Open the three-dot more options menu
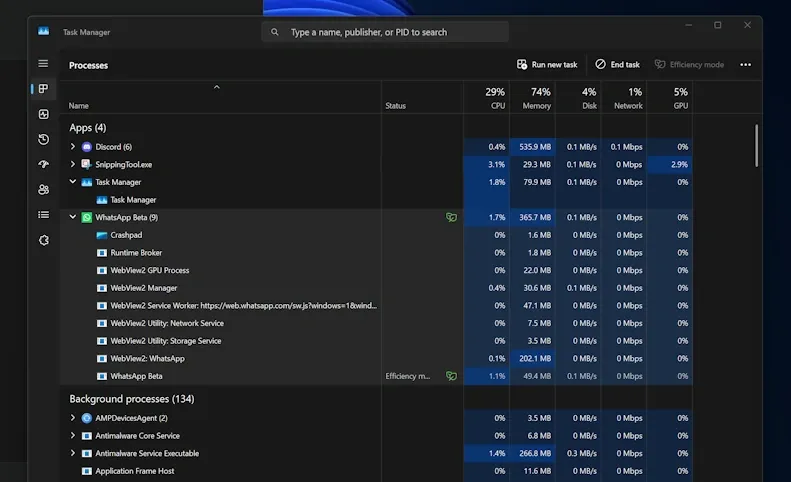Image resolution: width=791 pixels, height=482 pixels. (745, 65)
